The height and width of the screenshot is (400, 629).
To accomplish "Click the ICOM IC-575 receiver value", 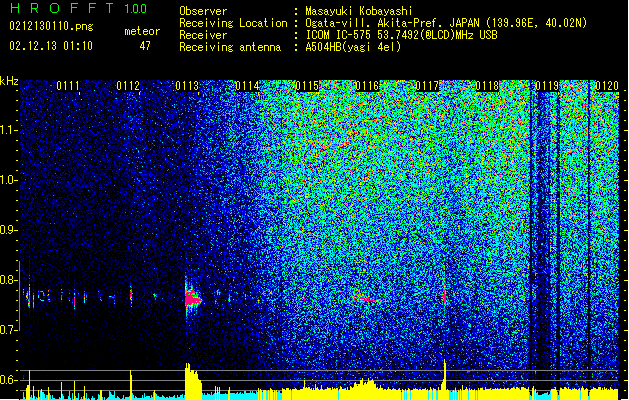I will tap(402, 35).
